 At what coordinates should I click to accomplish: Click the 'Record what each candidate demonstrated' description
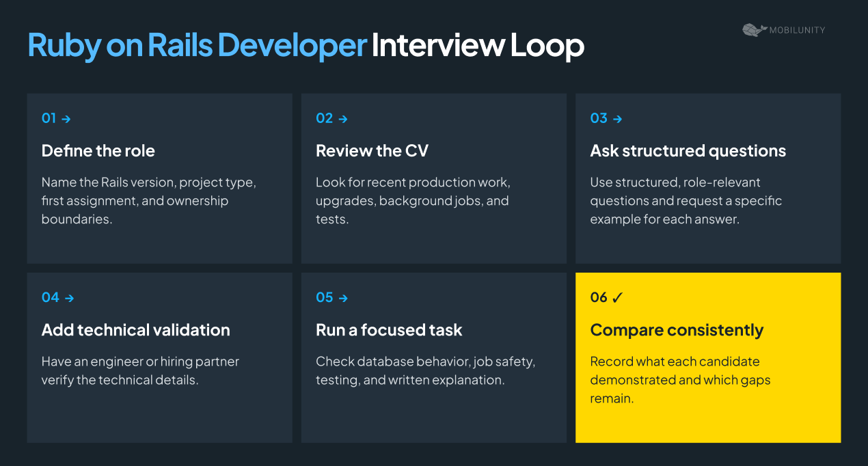tap(680, 380)
